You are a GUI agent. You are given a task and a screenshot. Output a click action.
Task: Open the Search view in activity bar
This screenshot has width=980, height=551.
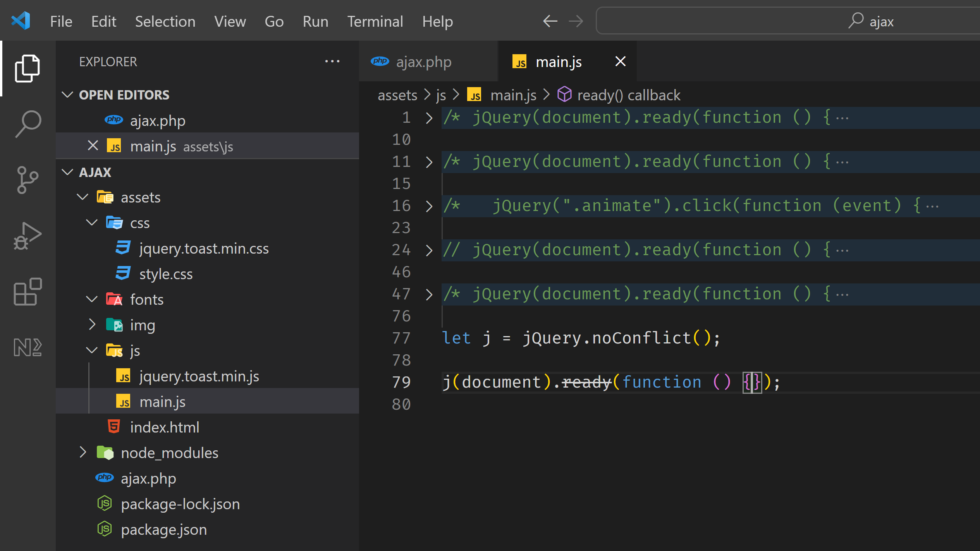tap(28, 124)
